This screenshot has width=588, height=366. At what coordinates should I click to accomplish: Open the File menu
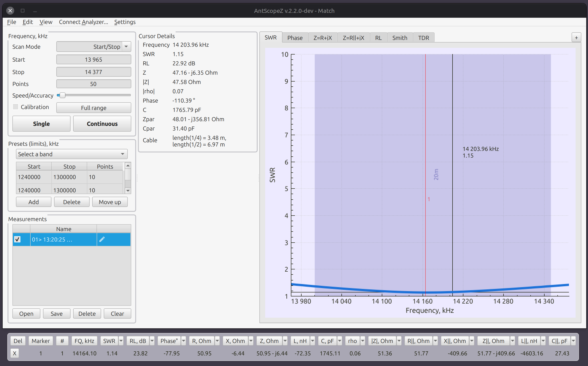click(x=12, y=22)
